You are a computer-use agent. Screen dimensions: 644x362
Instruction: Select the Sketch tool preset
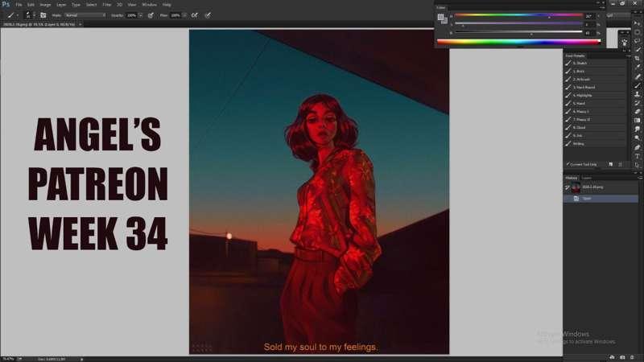coord(596,64)
